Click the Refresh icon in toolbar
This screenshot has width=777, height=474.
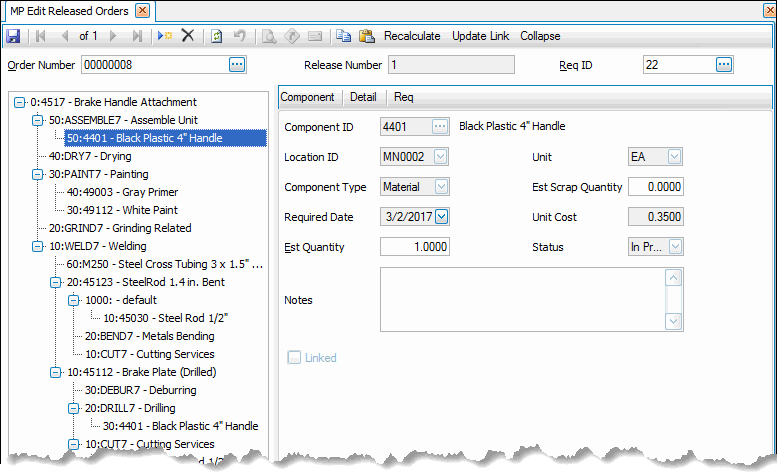tap(217, 36)
